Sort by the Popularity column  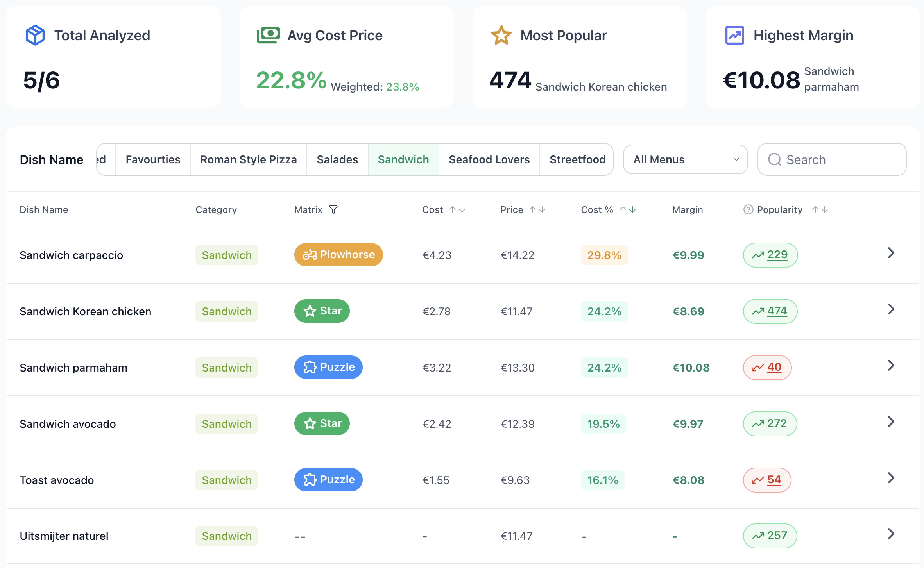coord(820,210)
